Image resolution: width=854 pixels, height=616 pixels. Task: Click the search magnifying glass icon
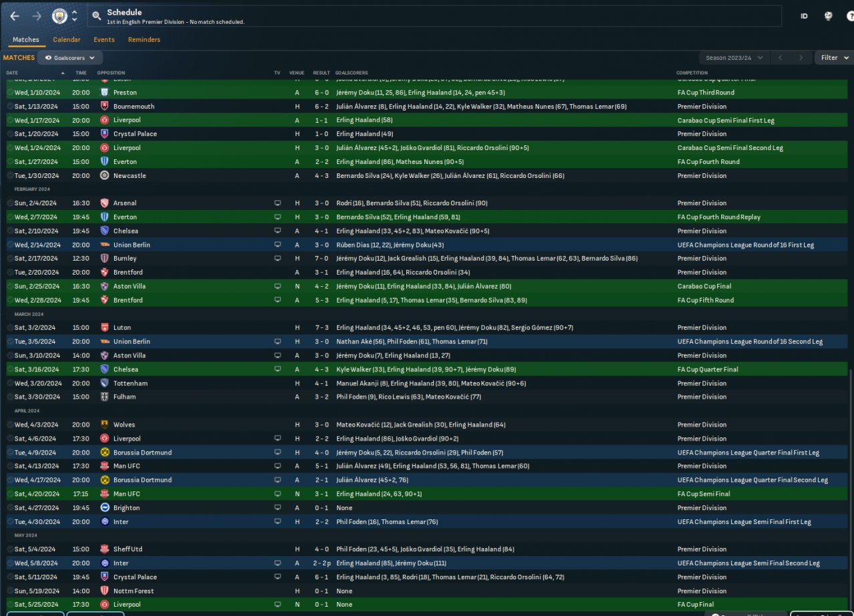(x=96, y=16)
